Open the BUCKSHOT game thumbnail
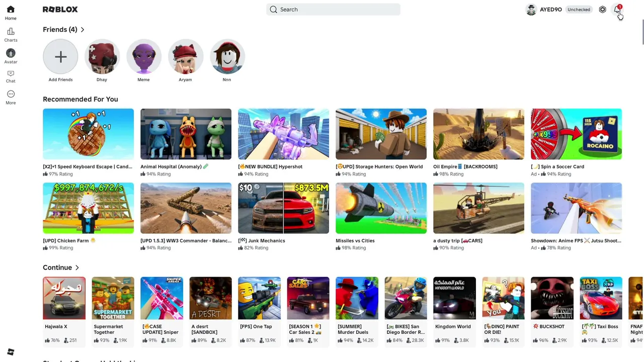The image size is (644, 362). point(552,298)
